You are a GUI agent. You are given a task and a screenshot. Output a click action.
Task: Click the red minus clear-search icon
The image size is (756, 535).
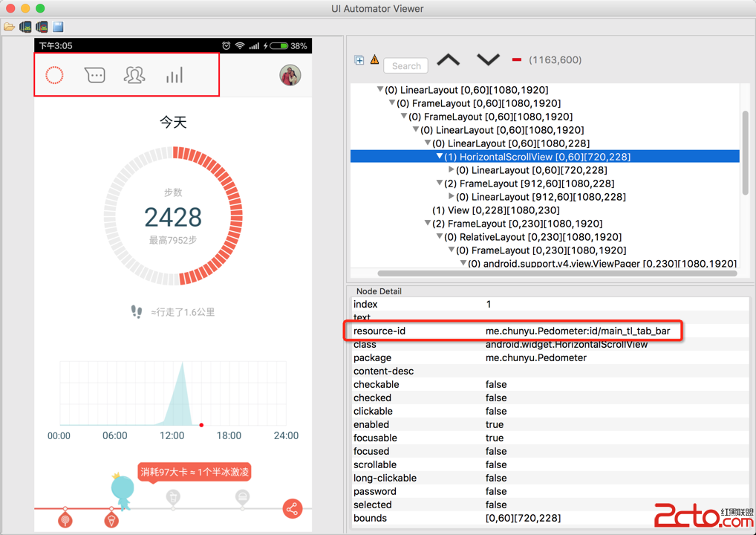pos(516,60)
